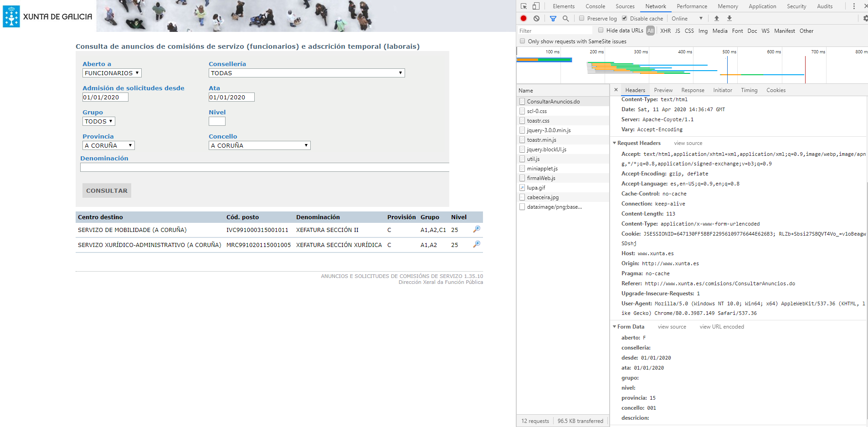The image size is (868, 427).
Task: Click the import HAR upload arrow
Action: click(x=716, y=18)
